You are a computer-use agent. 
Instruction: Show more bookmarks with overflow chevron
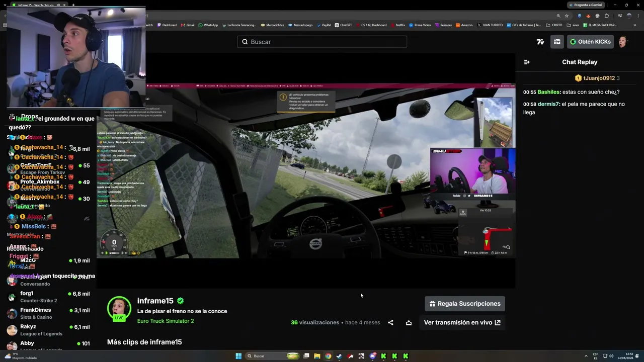point(635,25)
